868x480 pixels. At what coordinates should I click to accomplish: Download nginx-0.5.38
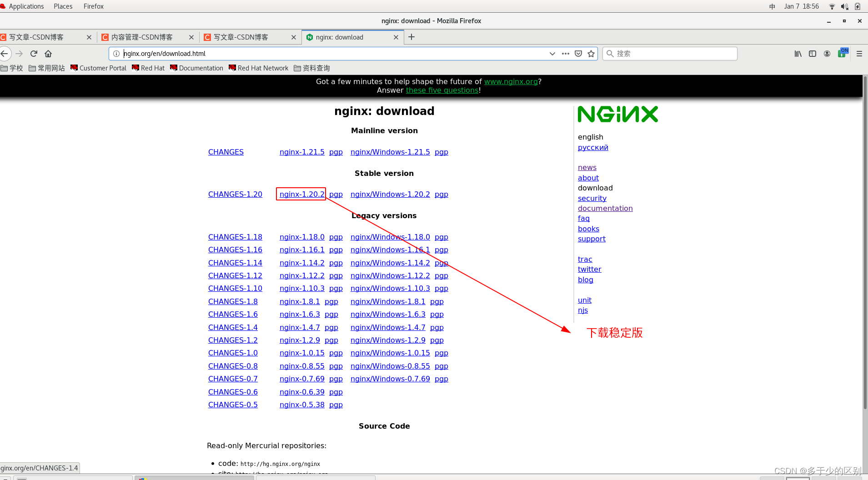(302, 405)
